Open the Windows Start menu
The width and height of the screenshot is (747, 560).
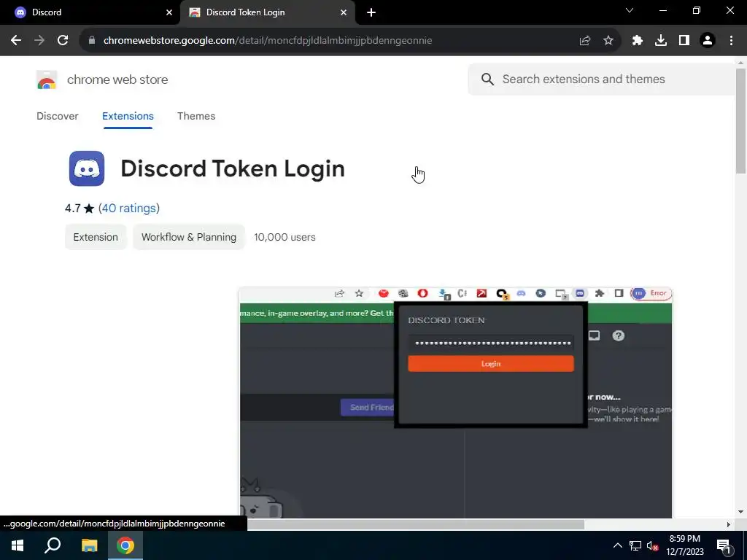(x=18, y=545)
